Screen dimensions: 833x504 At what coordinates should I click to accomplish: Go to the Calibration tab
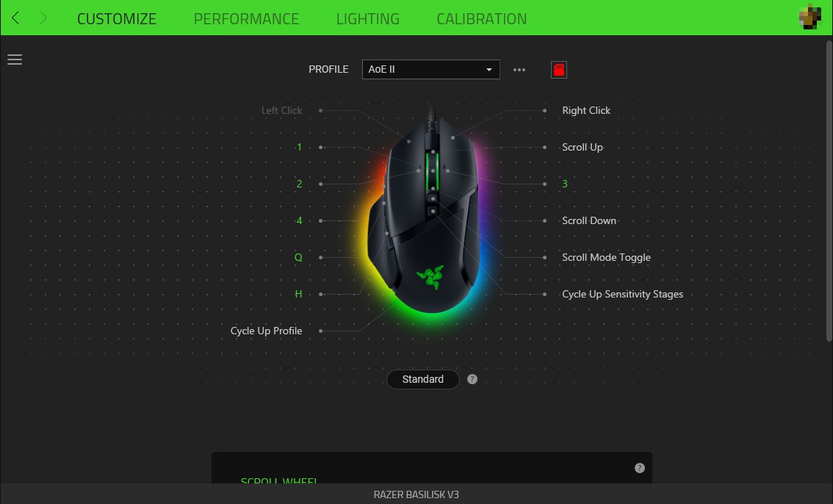pos(482,18)
